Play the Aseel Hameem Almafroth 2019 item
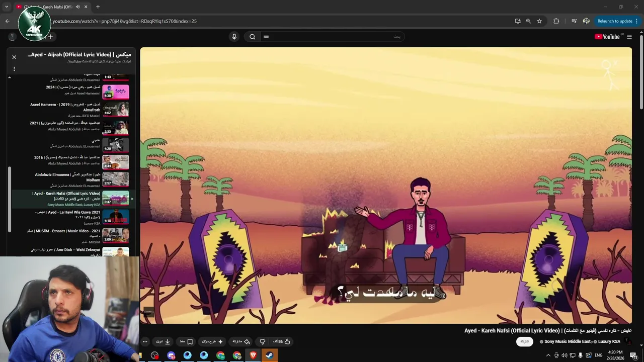This screenshot has width=644, height=362. 73,109
